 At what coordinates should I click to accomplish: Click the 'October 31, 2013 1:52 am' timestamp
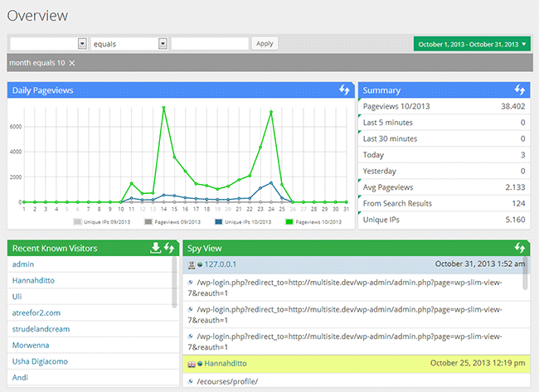pyautogui.click(x=480, y=264)
